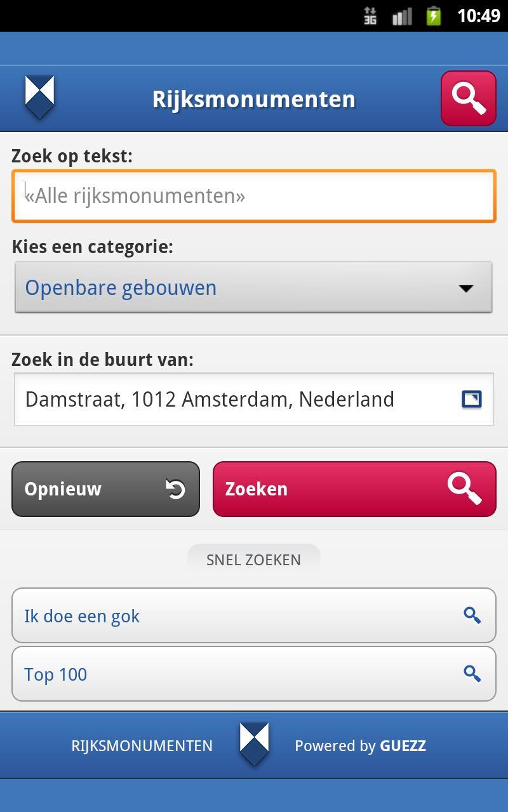Open the Ik doe een gok quick search
The width and height of the screenshot is (508, 812).
[x=190, y=615]
